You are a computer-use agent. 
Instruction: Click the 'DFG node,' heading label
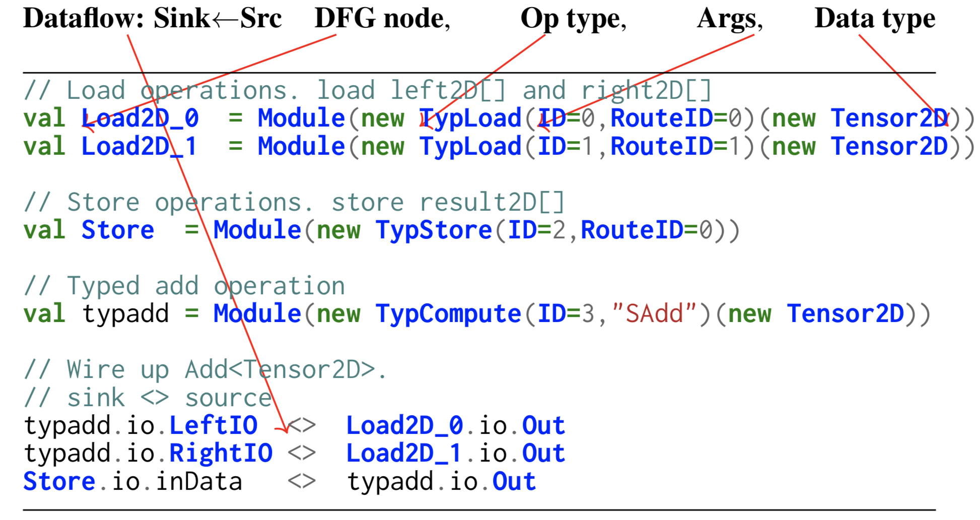tap(382, 19)
